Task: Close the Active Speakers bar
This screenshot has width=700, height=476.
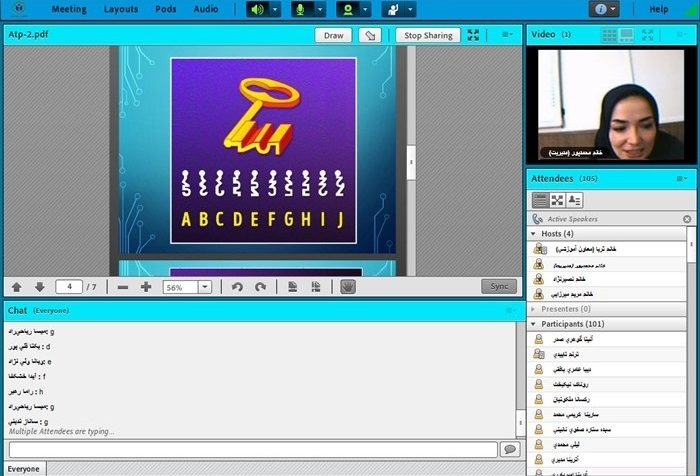Action: pos(687,218)
